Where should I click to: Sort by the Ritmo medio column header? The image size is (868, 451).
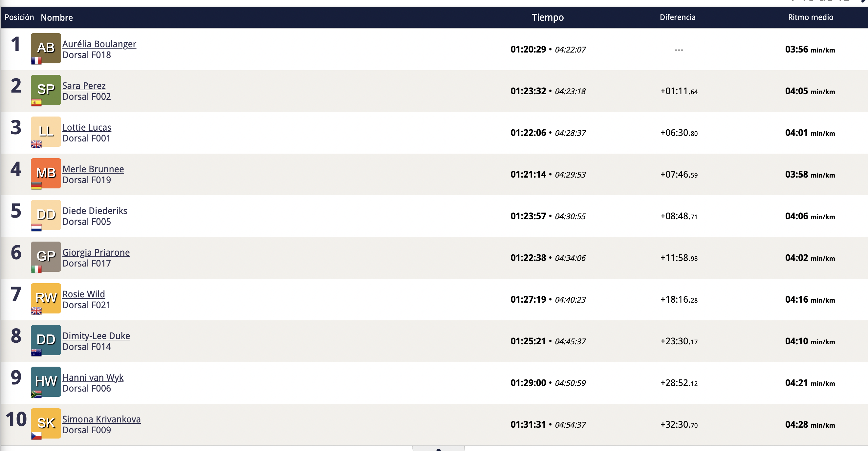coord(810,17)
